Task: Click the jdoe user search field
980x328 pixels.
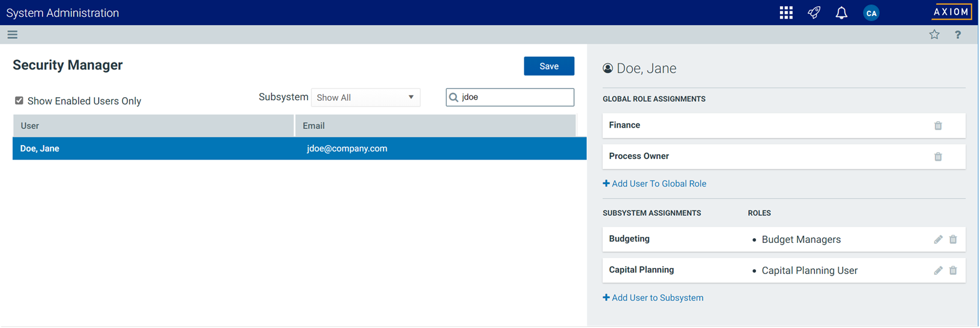Action: pyautogui.click(x=515, y=97)
